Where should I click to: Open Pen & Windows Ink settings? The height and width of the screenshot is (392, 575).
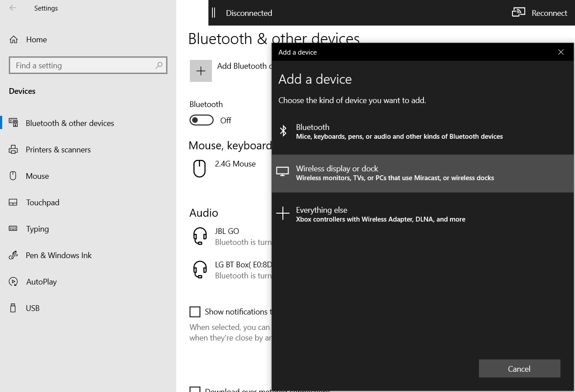click(x=59, y=255)
